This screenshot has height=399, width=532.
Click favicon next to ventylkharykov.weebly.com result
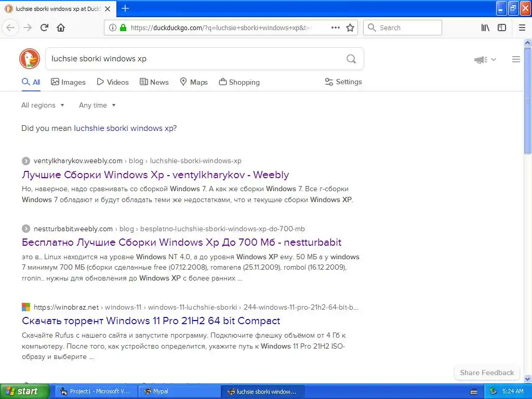tap(26, 161)
